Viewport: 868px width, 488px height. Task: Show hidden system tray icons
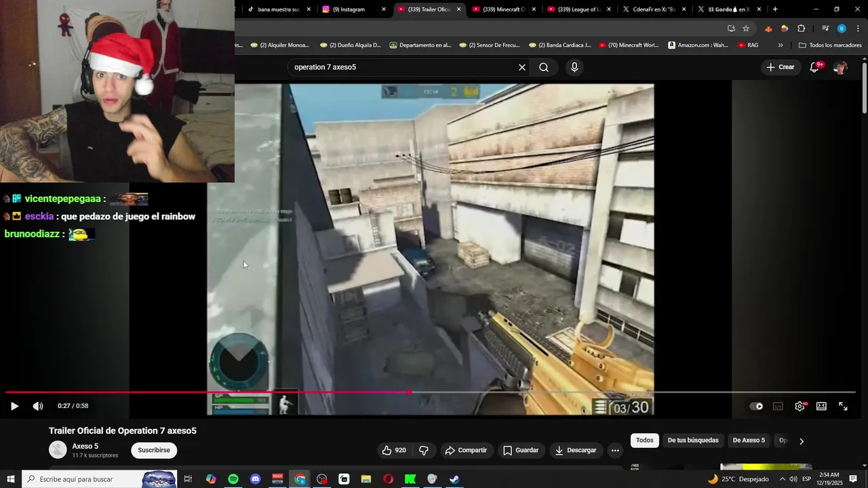click(x=782, y=479)
